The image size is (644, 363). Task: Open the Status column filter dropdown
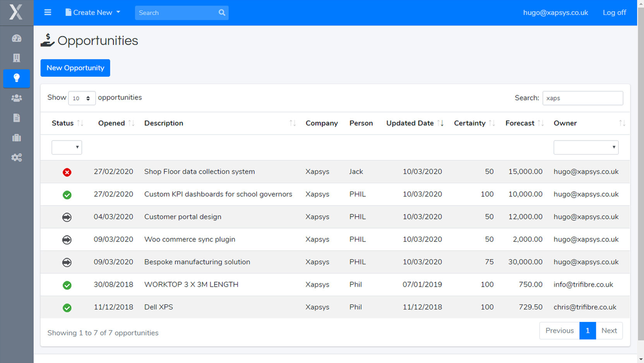(x=67, y=147)
